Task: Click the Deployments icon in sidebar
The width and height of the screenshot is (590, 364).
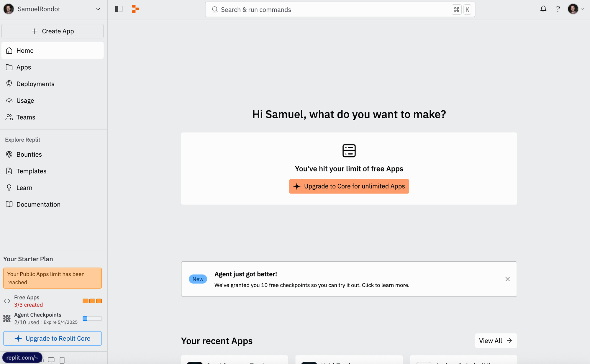Action: [9, 84]
